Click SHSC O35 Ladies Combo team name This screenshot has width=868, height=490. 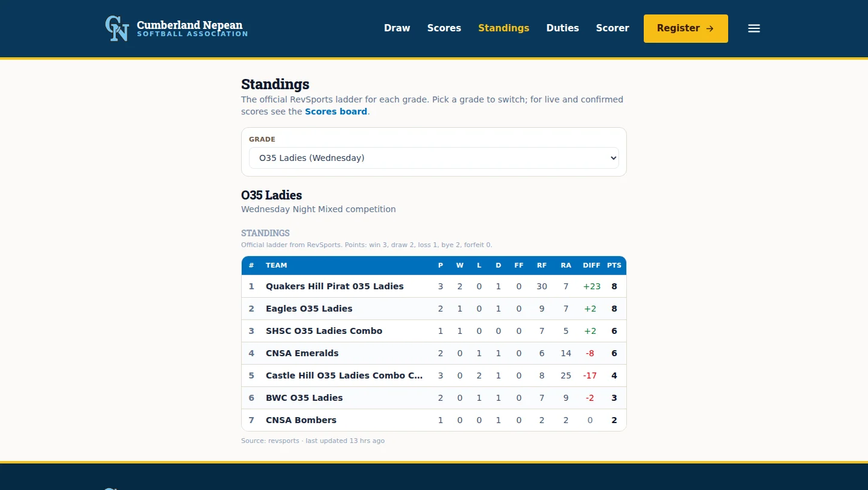324,331
